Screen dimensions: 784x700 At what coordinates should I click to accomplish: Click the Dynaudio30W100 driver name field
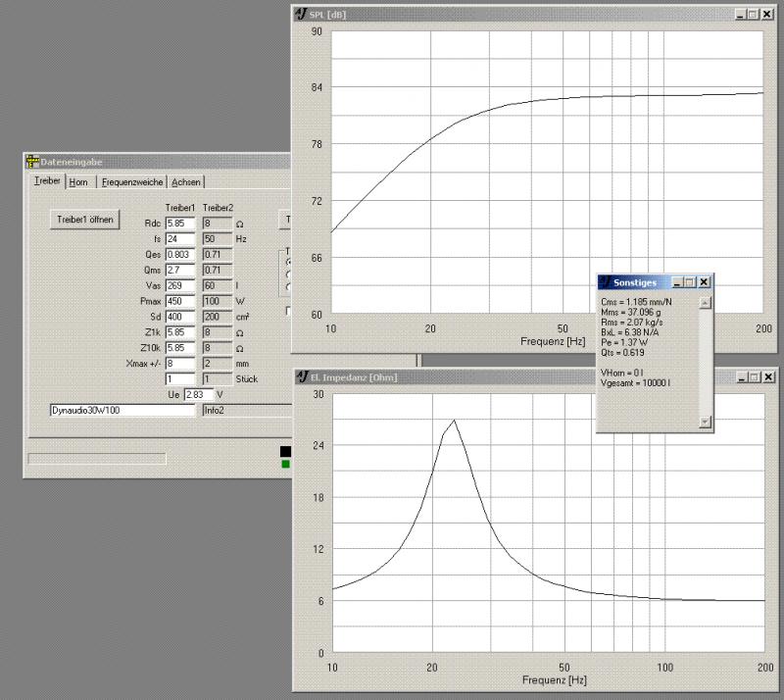point(122,411)
